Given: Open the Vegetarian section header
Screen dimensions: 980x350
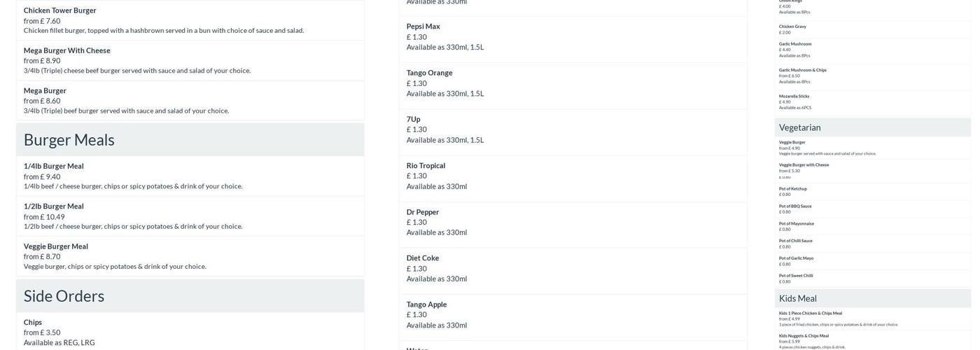Looking at the screenshot, I should point(800,127).
